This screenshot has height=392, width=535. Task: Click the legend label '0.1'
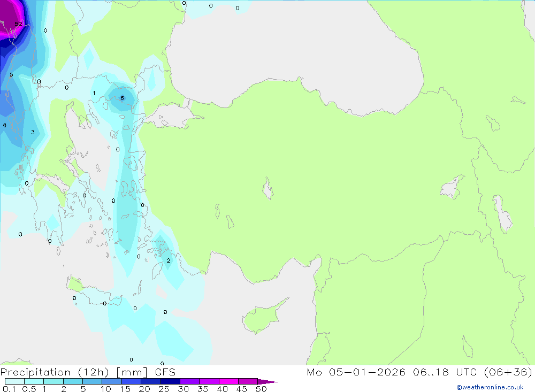pos(9,389)
